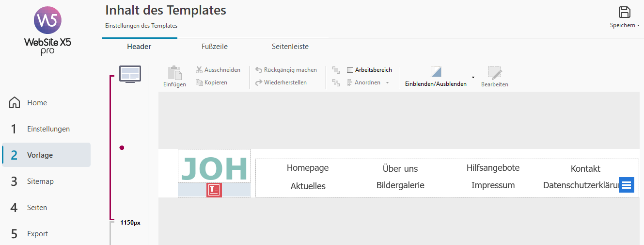
Task: Select the red text object icon
Action: [x=214, y=190]
